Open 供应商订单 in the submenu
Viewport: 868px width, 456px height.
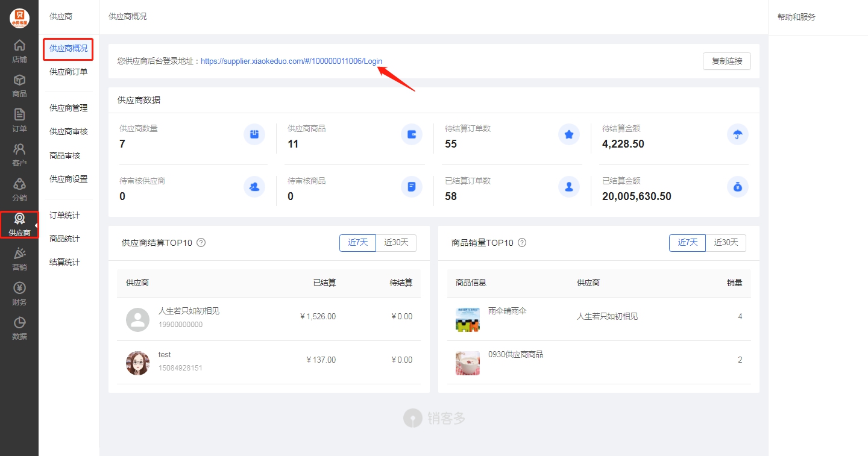(x=68, y=72)
